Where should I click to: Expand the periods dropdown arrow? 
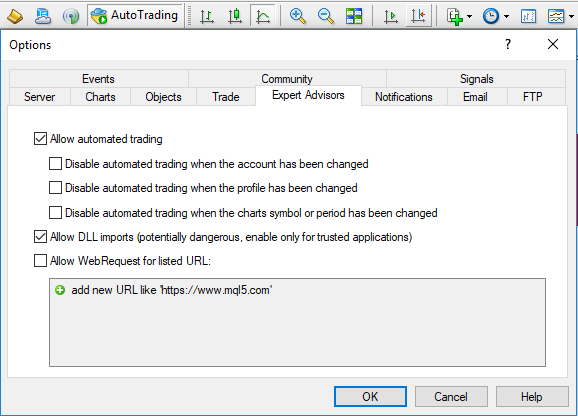coord(506,16)
